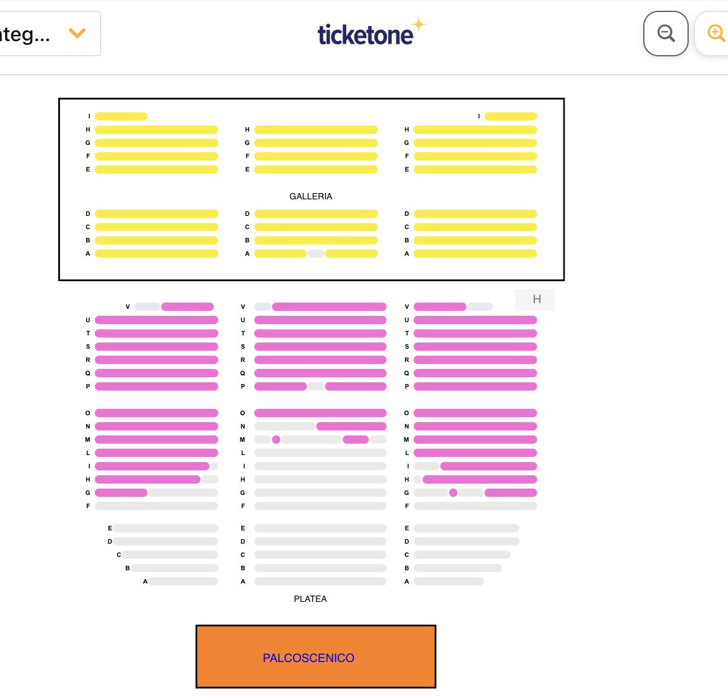This screenshot has height=700, width=728.
Task: Select Platea left block row U seats
Action: pyautogui.click(x=156, y=320)
